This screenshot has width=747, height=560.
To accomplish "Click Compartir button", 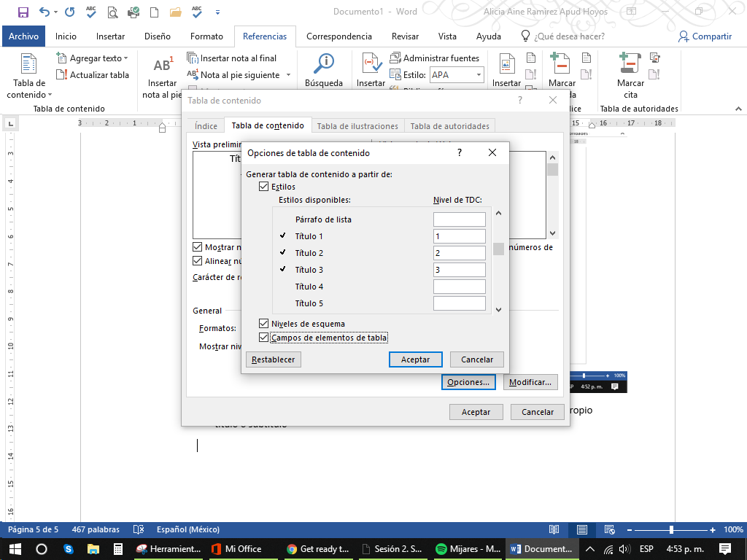I will click(705, 36).
